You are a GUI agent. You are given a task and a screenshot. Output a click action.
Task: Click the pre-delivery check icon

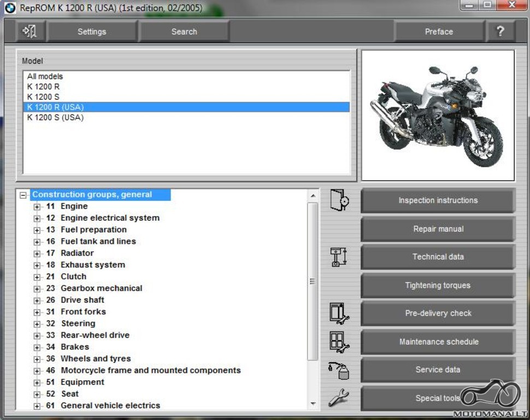(x=339, y=313)
